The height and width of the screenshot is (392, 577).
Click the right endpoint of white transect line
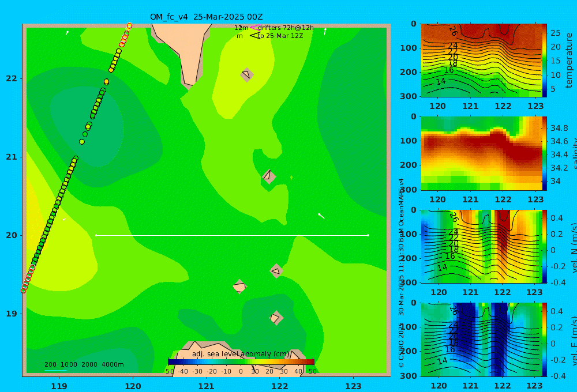click(x=368, y=235)
